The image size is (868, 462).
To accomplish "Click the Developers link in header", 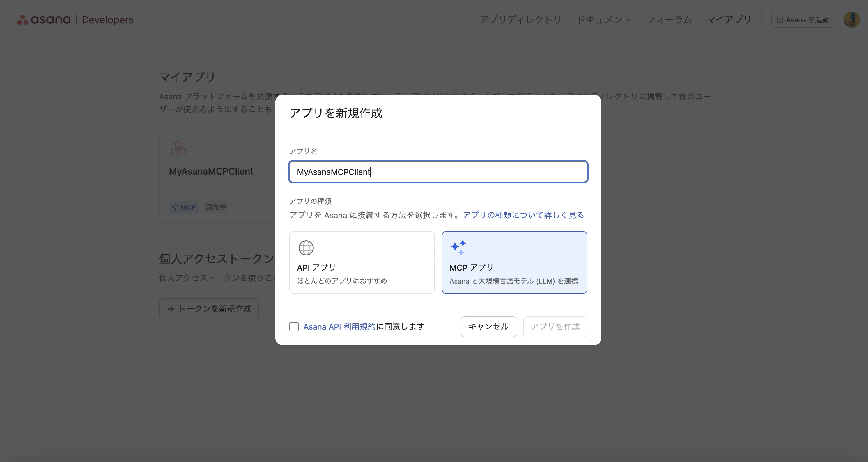I will coord(107,20).
